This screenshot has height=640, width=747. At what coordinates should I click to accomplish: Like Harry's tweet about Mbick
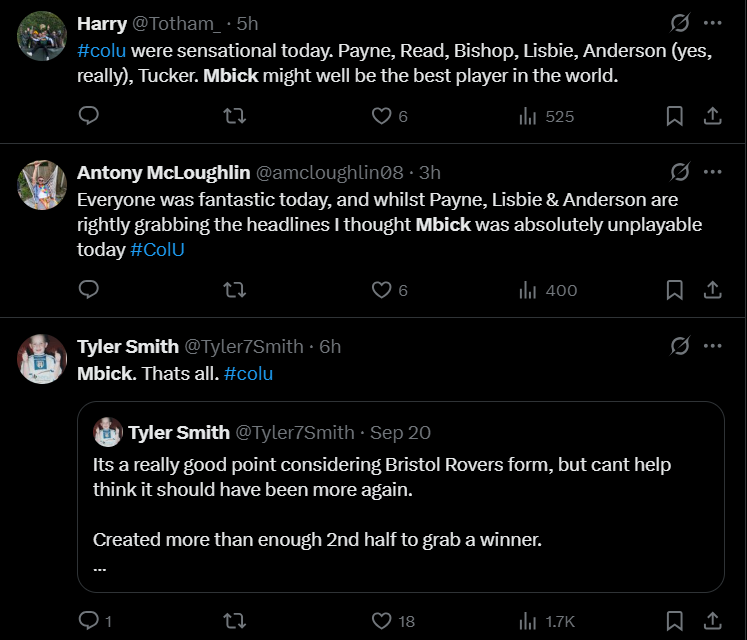click(x=381, y=116)
